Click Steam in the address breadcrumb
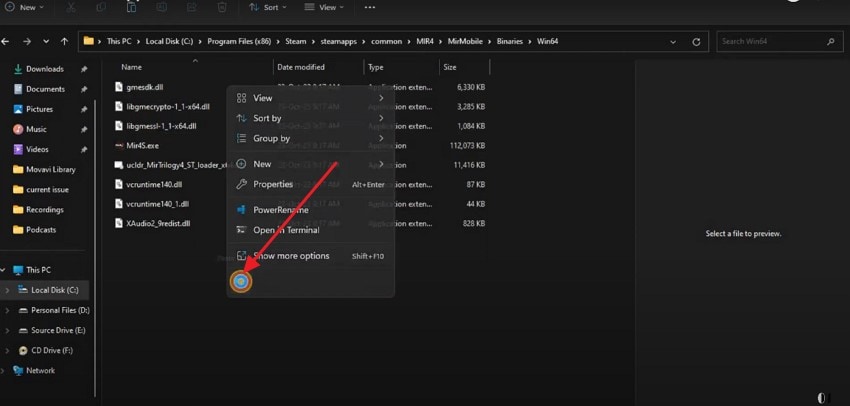The image size is (850, 406). tap(295, 41)
